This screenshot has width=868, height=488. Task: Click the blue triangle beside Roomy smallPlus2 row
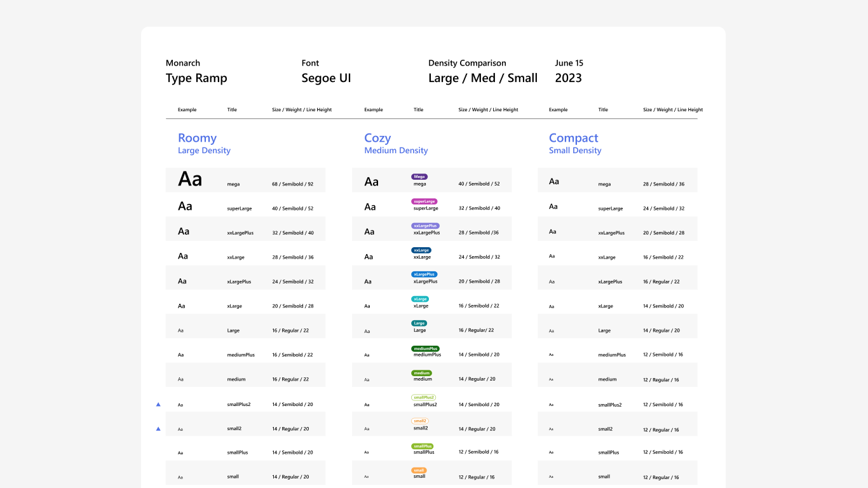[x=158, y=404]
